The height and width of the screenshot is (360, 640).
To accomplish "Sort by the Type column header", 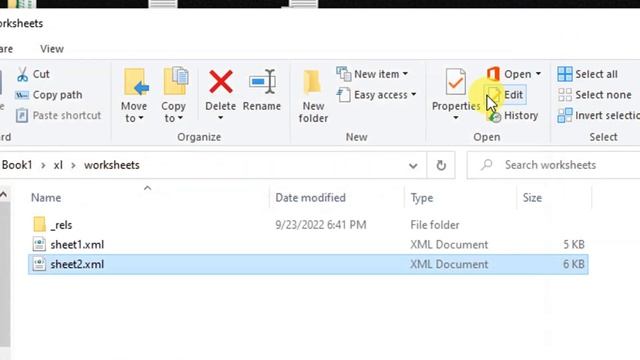I will (422, 198).
